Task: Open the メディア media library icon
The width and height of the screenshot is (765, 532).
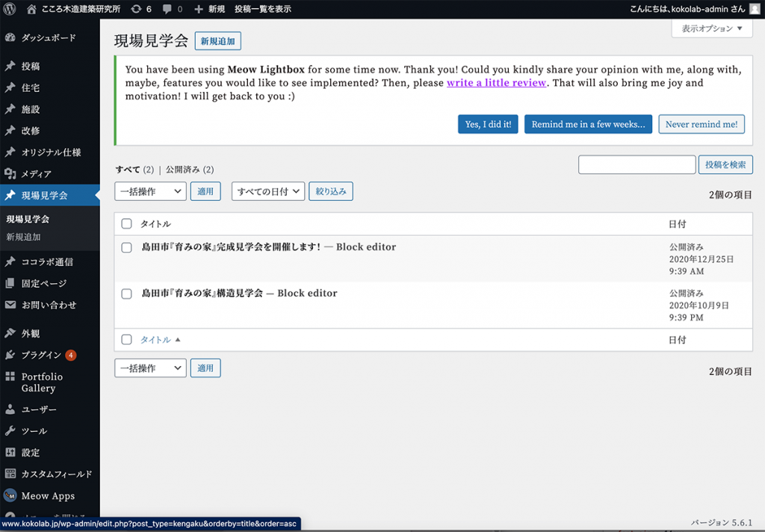Action: pos(10,174)
